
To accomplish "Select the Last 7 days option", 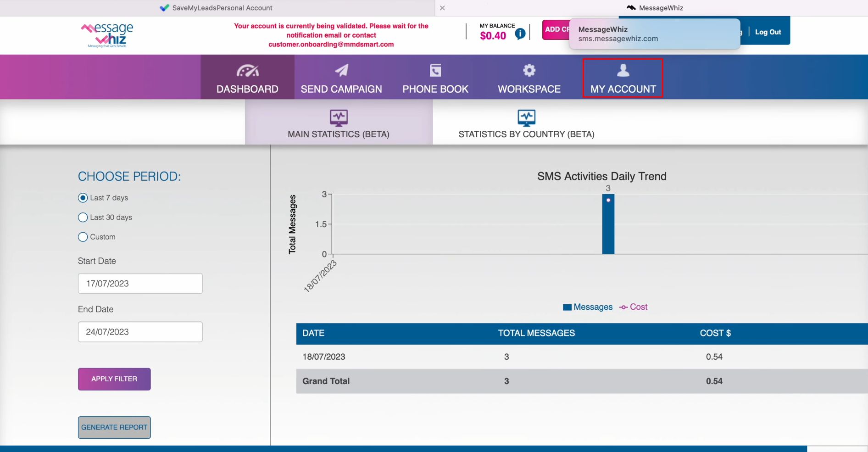I will click(83, 198).
